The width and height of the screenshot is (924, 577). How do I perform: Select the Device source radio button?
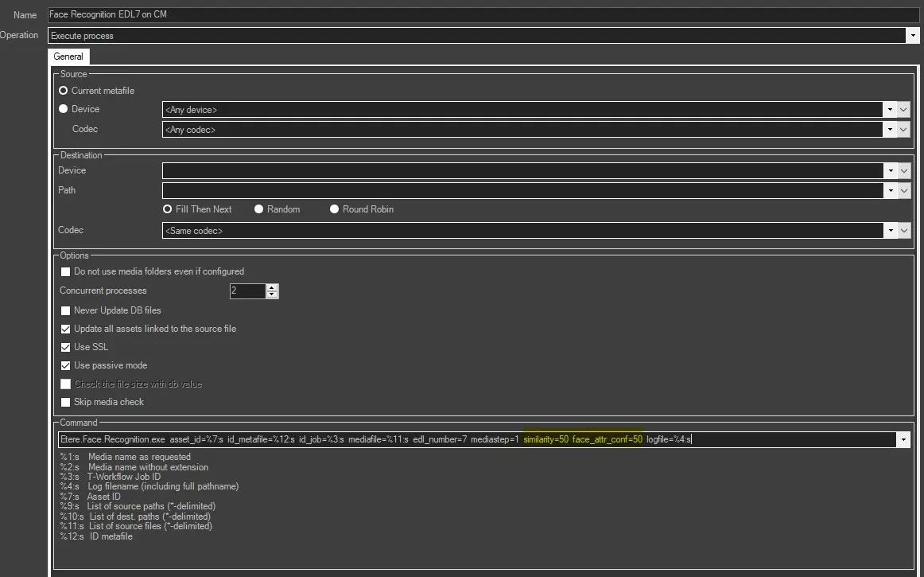pyautogui.click(x=64, y=109)
